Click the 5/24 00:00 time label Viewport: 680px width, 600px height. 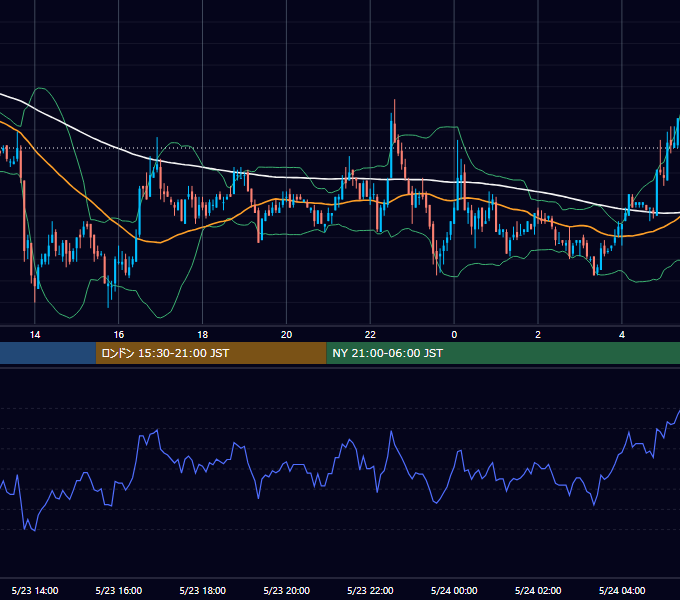(x=454, y=590)
